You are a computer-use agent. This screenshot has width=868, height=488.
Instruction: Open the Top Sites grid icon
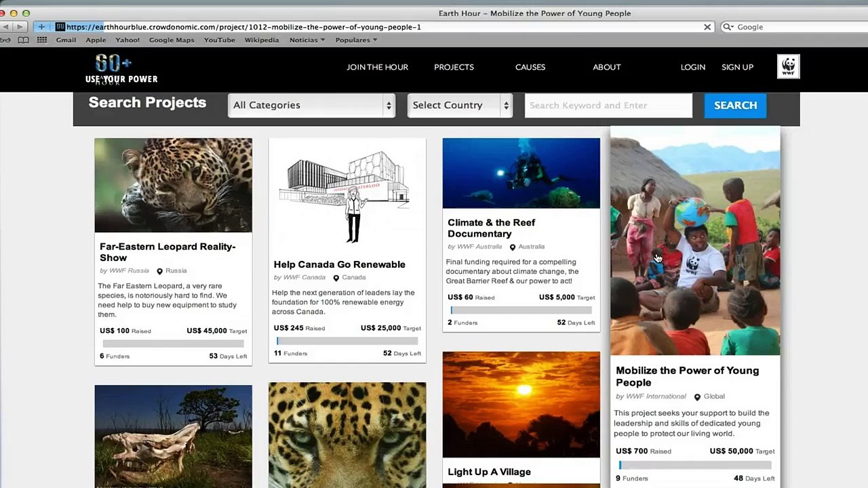point(42,40)
